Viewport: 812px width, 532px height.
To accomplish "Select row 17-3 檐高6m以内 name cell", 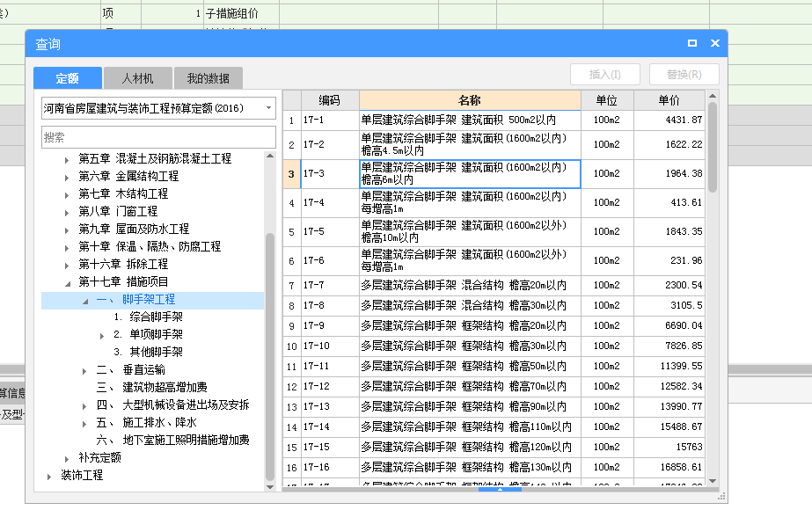I will click(x=470, y=173).
